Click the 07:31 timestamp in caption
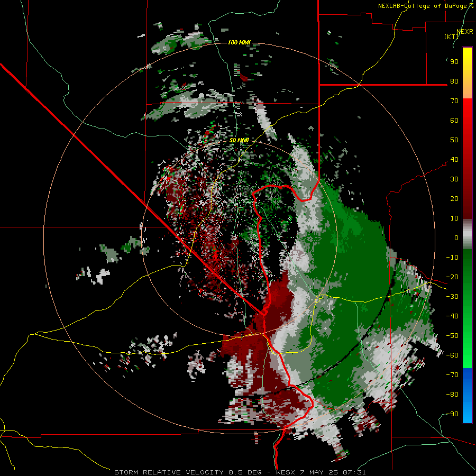 (354, 472)
